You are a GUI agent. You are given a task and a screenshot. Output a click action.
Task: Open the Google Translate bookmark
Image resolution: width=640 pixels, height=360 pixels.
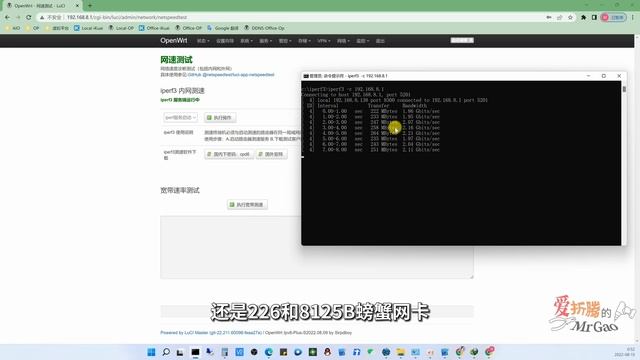click(223, 28)
